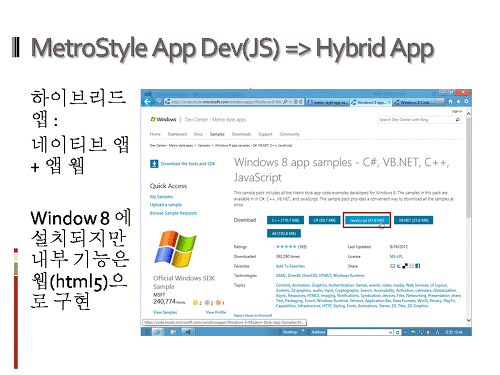
Task: Open the browser tools gear icon
Action: (466, 101)
